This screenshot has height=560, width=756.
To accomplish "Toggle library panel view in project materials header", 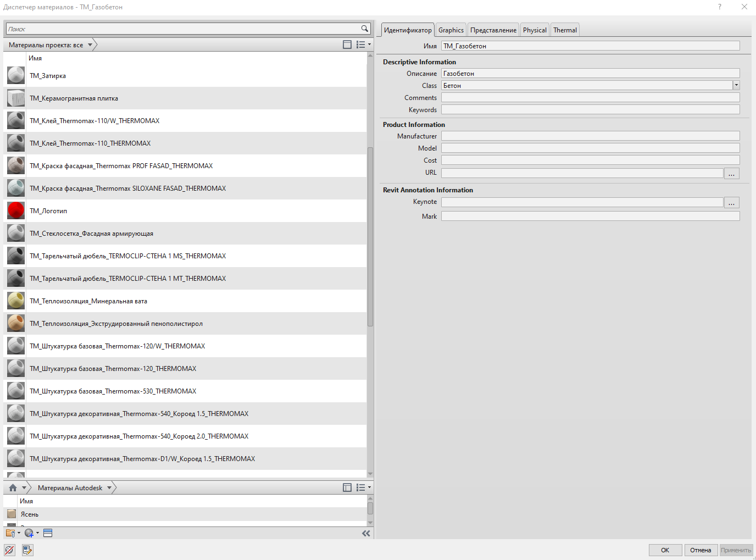I will (x=347, y=45).
